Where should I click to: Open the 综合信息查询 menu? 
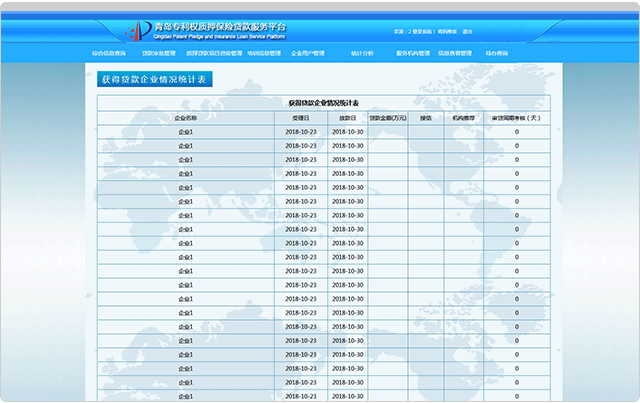109,52
